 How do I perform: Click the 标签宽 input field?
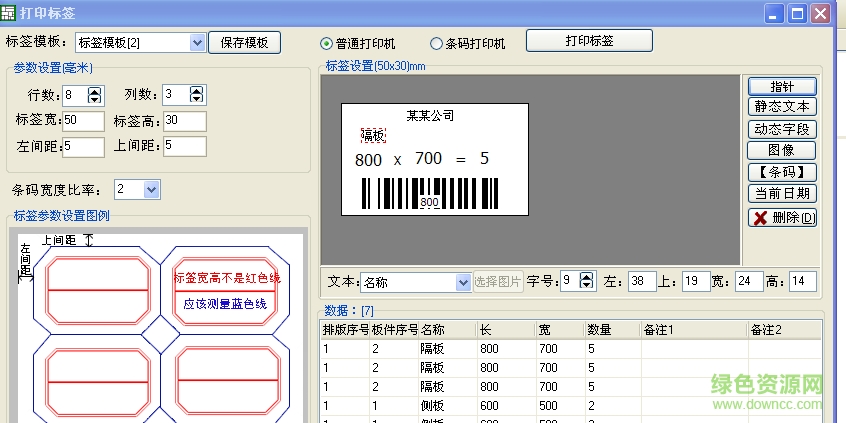pos(83,121)
